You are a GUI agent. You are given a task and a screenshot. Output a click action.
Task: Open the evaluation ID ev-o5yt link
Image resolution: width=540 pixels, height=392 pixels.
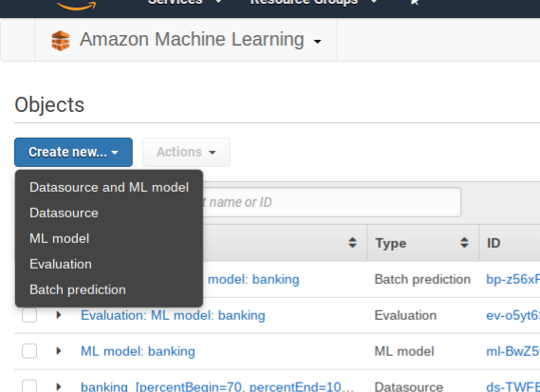[512, 315]
